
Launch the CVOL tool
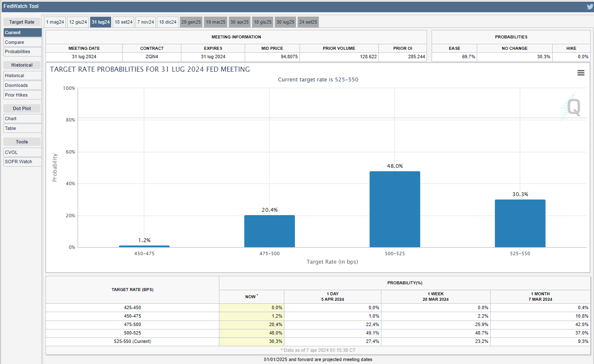(22, 152)
